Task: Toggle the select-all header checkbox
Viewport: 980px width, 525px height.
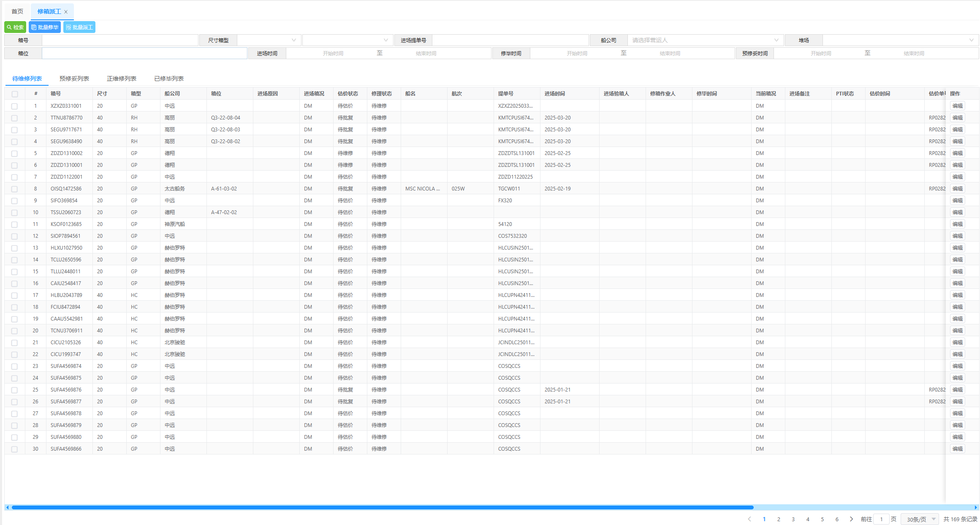Action: tap(15, 94)
